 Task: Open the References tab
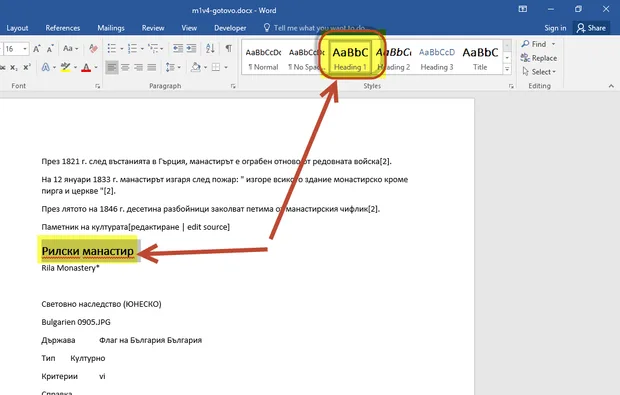point(62,28)
